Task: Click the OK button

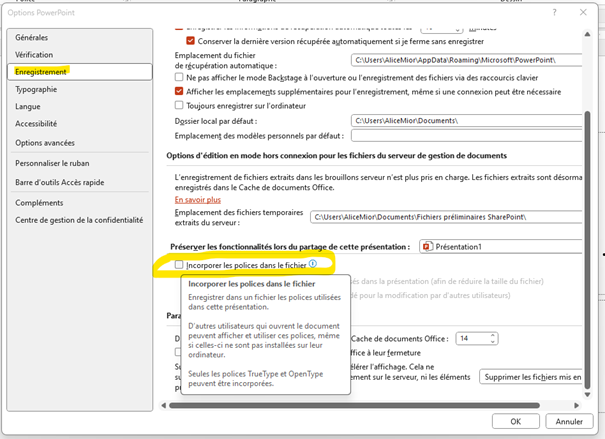Action: click(x=515, y=421)
